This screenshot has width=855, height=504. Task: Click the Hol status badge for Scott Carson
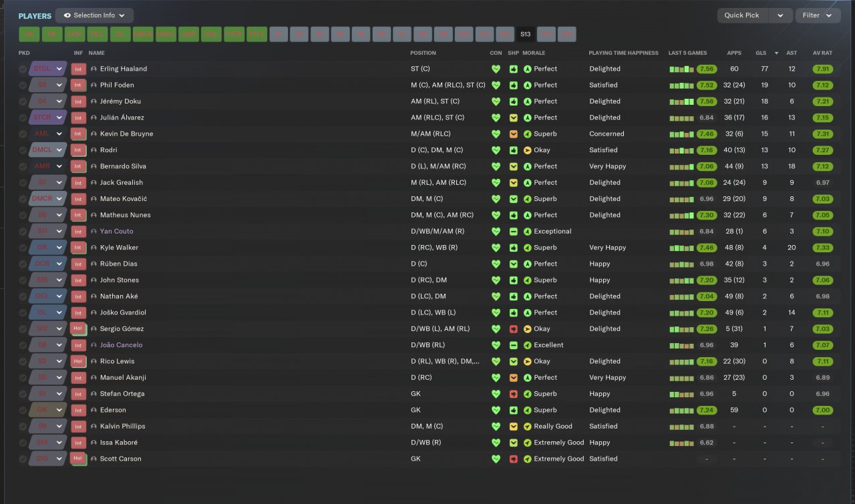click(78, 459)
